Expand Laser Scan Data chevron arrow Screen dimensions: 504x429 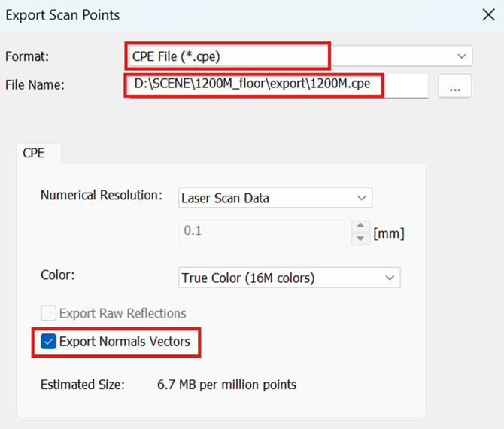click(361, 199)
